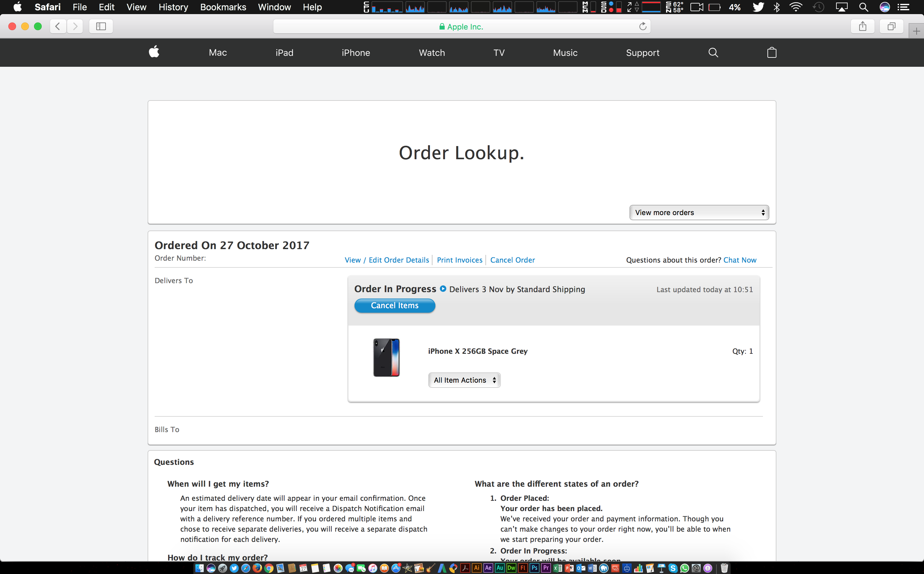Launch iTunes from the Dock
This screenshot has height=574, width=924.
click(373, 568)
